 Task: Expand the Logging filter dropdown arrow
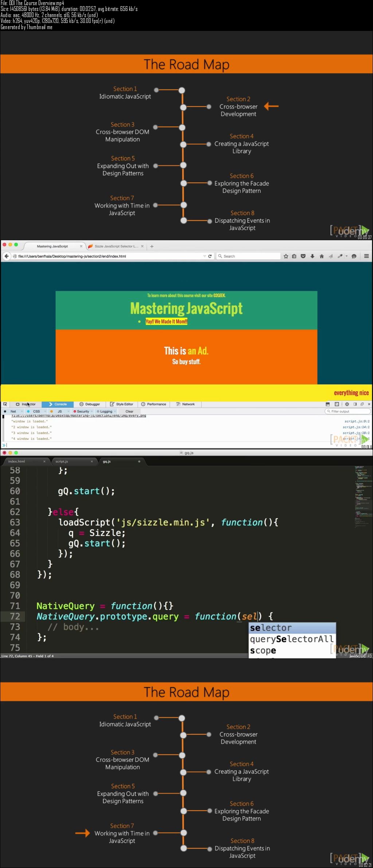pyautogui.click(x=115, y=411)
